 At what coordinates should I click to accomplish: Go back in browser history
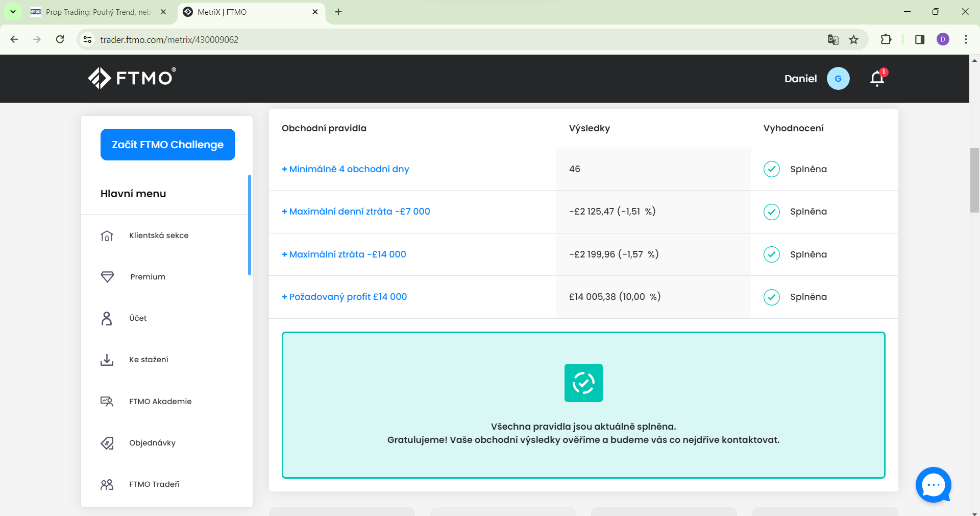point(14,39)
